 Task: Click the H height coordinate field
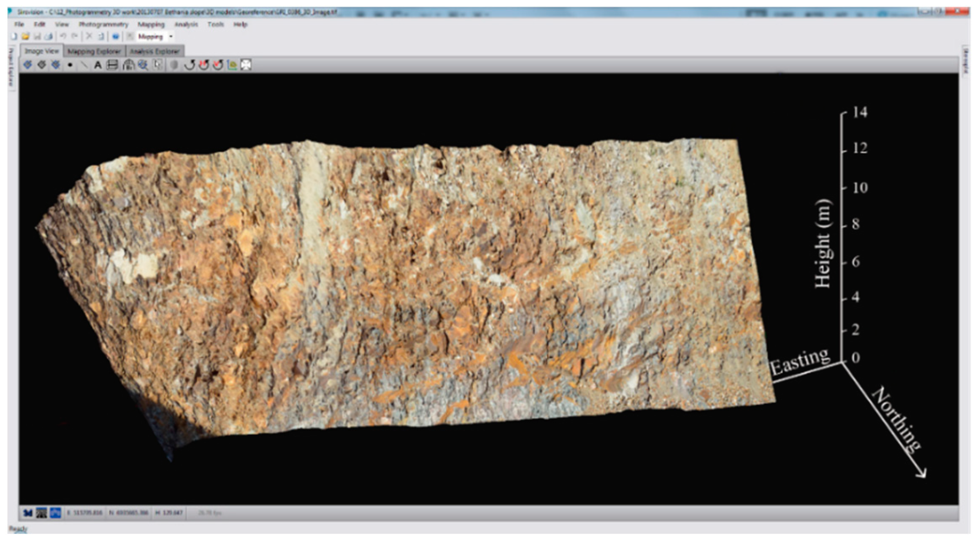pyautogui.click(x=169, y=512)
